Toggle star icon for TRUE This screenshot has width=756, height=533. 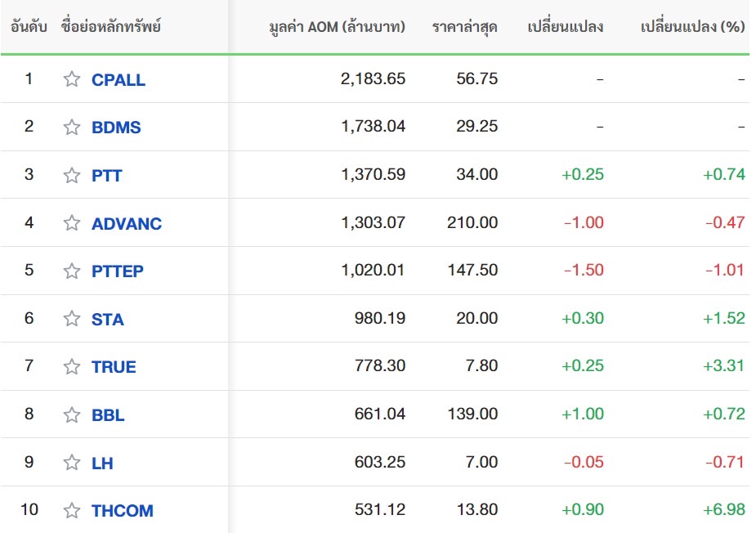click(x=72, y=366)
